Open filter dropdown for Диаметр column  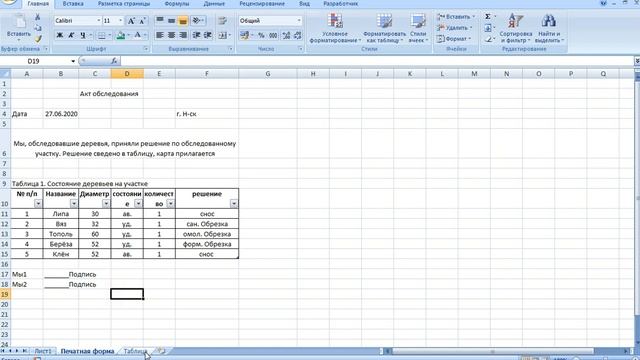coord(106,203)
